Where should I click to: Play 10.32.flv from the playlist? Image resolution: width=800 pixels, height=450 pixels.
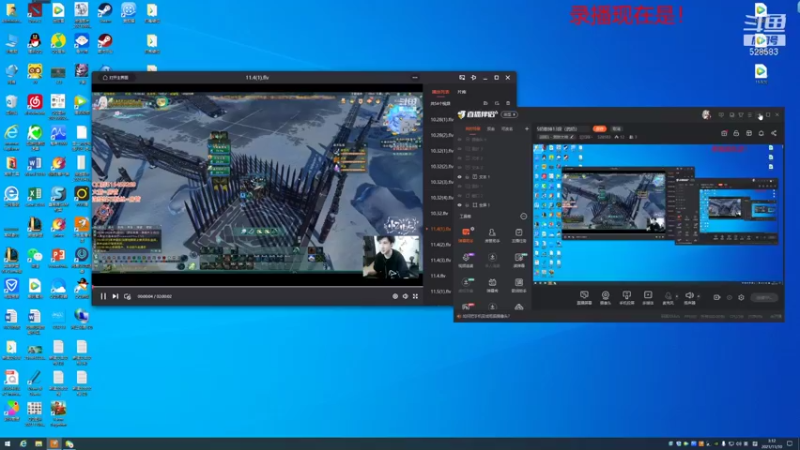pos(439,213)
